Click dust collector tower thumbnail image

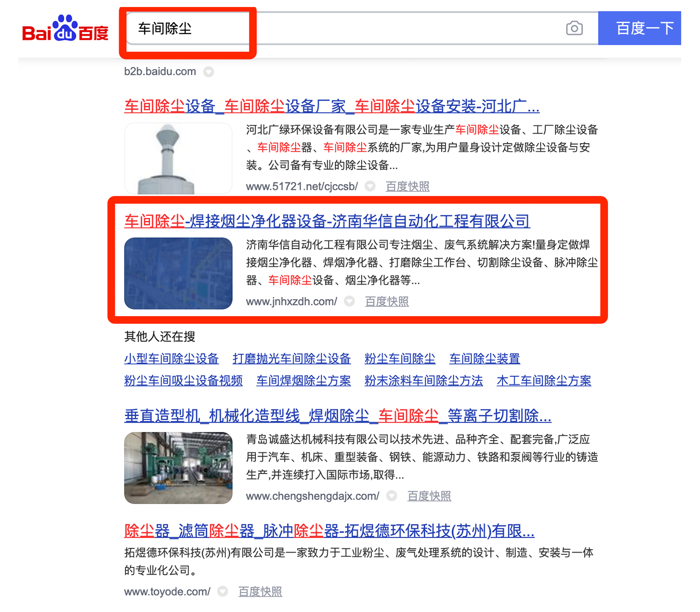178,158
